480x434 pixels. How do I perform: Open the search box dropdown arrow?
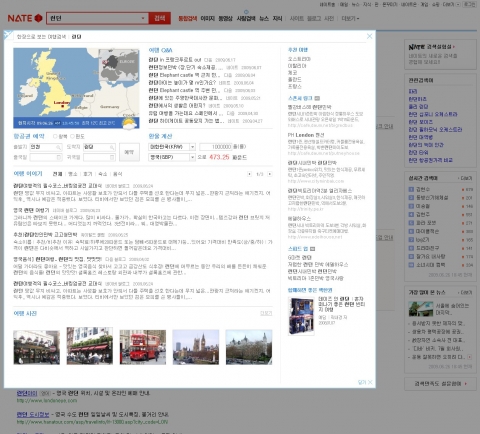(x=143, y=18)
